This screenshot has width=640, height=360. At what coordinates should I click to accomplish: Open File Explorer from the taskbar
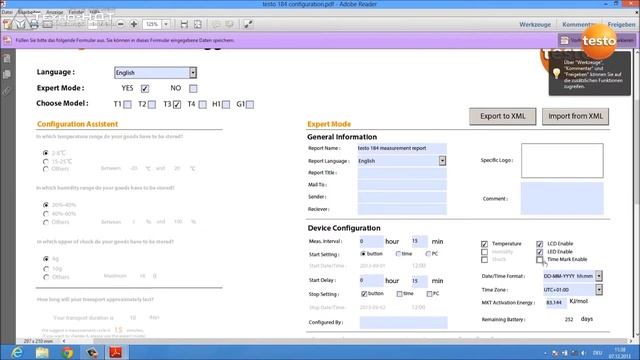click(x=42, y=352)
